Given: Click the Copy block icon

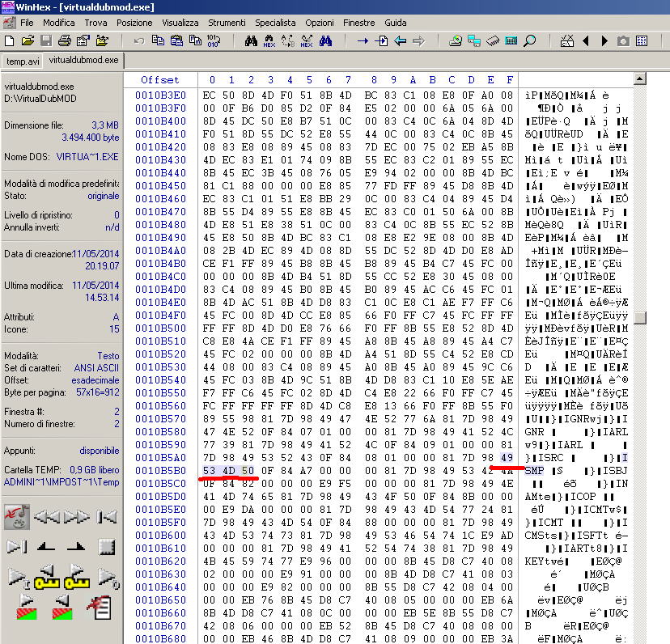Looking at the screenshot, I should (158, 41).
